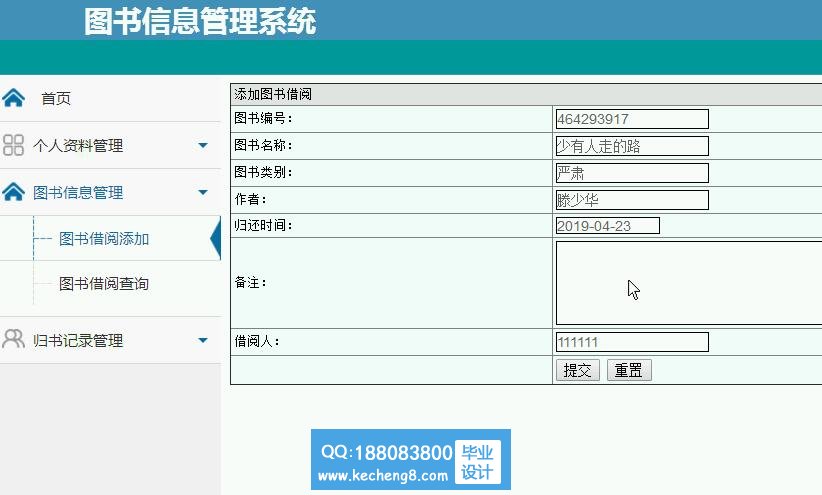
Task: Focus the 图书名称 input field
Action: click(x=632, y=146)
